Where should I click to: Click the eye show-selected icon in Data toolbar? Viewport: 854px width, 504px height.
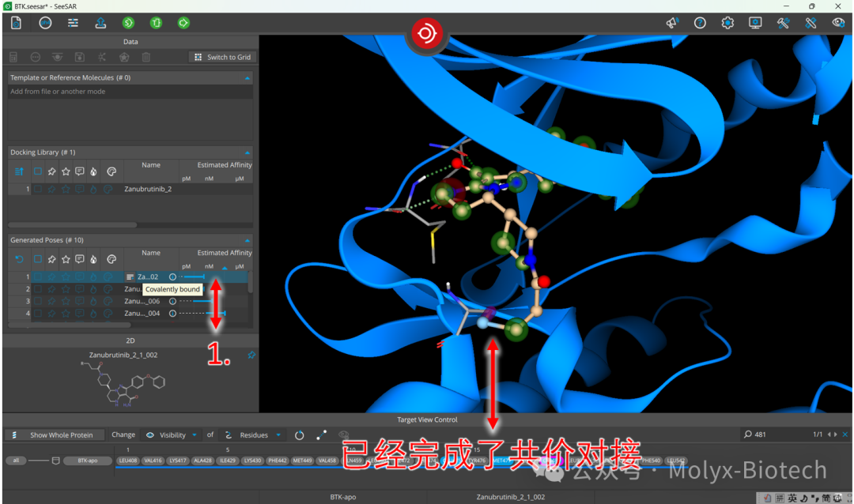[57, 57]
